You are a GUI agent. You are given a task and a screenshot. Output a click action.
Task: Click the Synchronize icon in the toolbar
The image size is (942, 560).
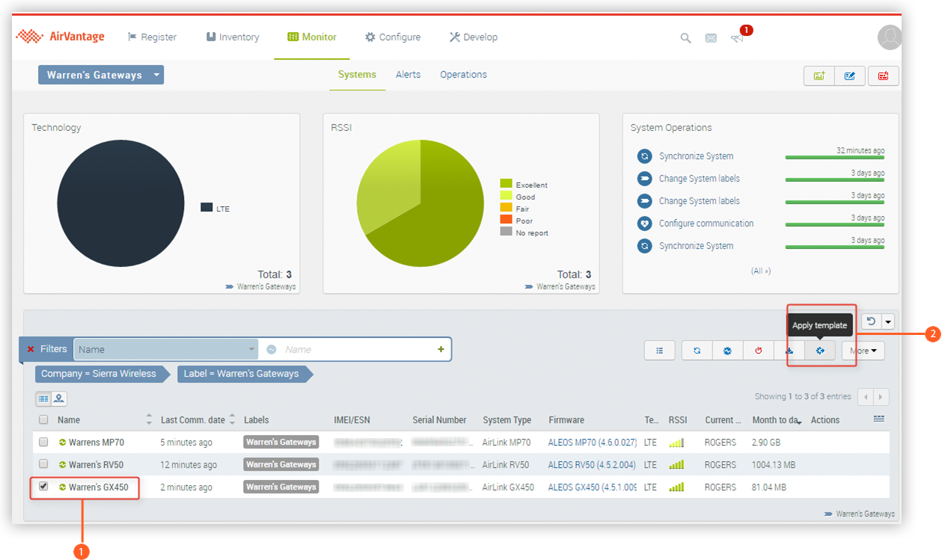coord(697,350)
